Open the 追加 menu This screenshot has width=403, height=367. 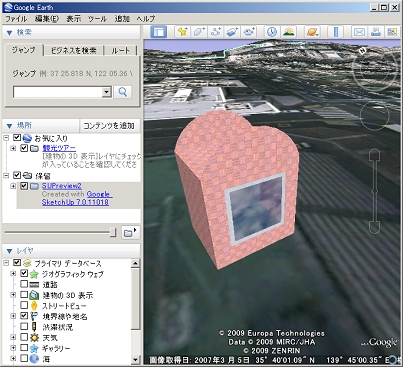tap(122, 19)
